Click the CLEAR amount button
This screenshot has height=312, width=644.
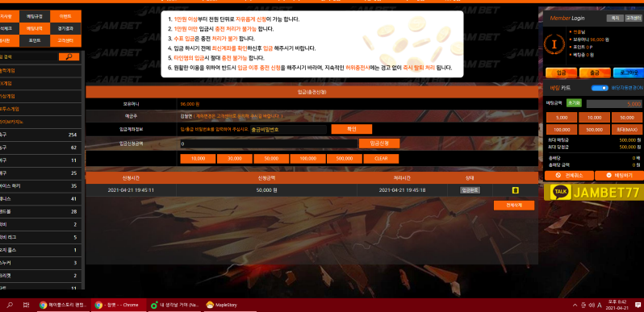click(381, 159)
